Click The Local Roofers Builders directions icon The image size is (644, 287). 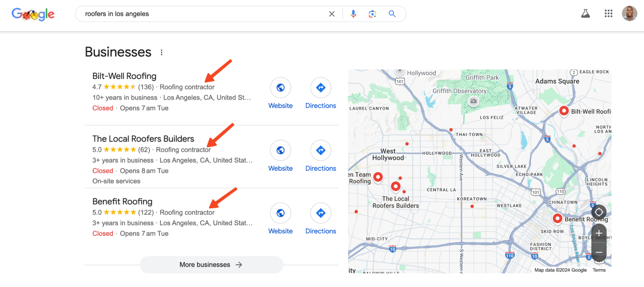tap(321, 150)
